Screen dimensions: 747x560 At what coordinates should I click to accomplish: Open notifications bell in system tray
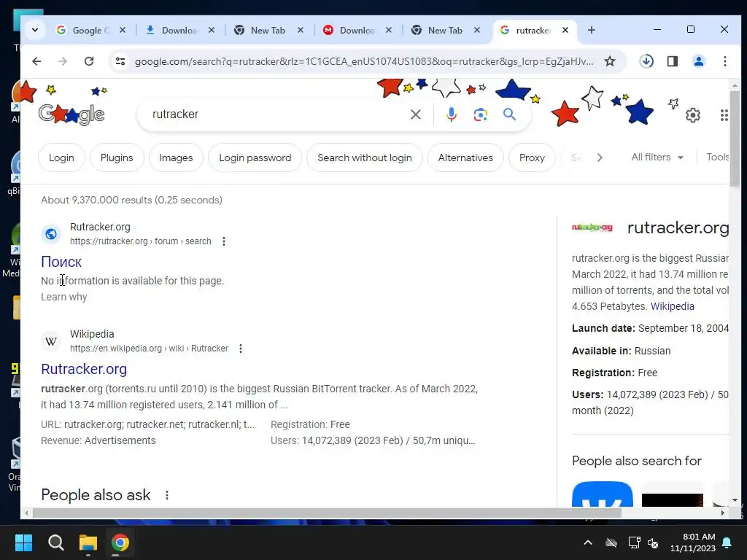727,542
